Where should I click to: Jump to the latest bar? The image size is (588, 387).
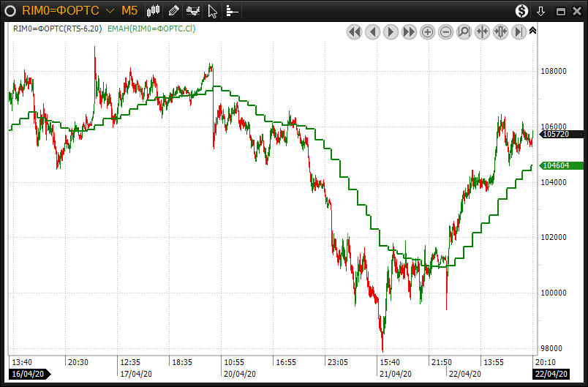(x=519, y=31)
